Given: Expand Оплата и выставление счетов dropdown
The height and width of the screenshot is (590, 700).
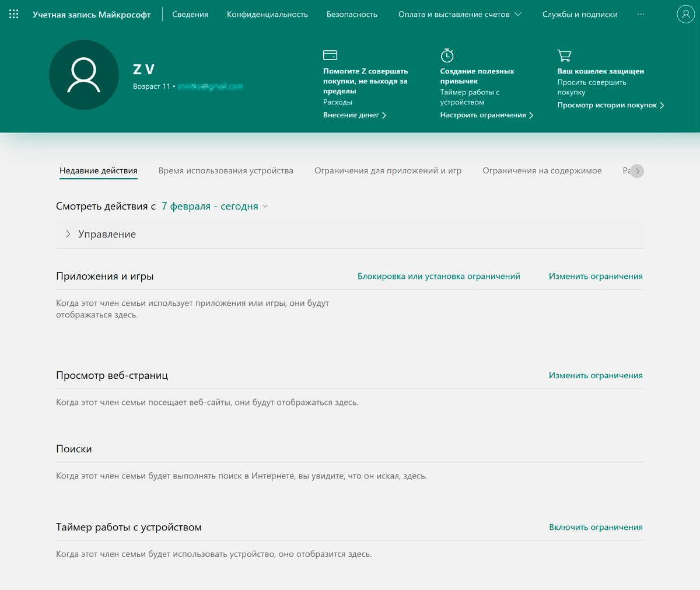Looking at the screenshot, I should pyautogui.click(x=460, y=14).
